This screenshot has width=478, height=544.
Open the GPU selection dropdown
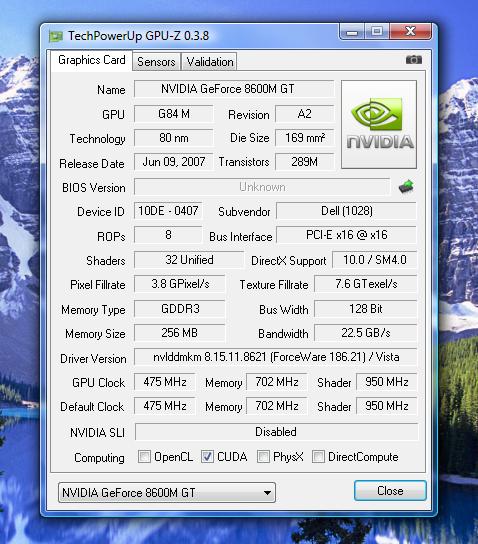[167, 492]
